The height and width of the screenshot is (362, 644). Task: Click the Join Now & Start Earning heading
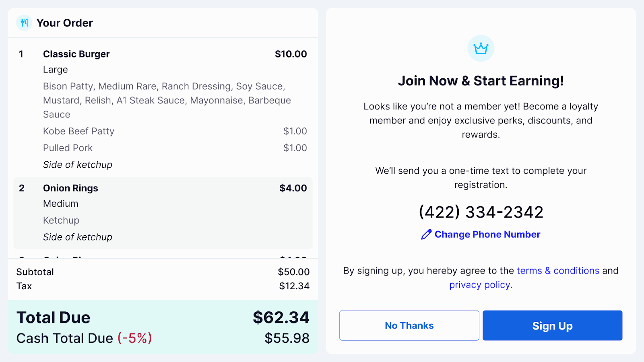[x=481, y=81]
